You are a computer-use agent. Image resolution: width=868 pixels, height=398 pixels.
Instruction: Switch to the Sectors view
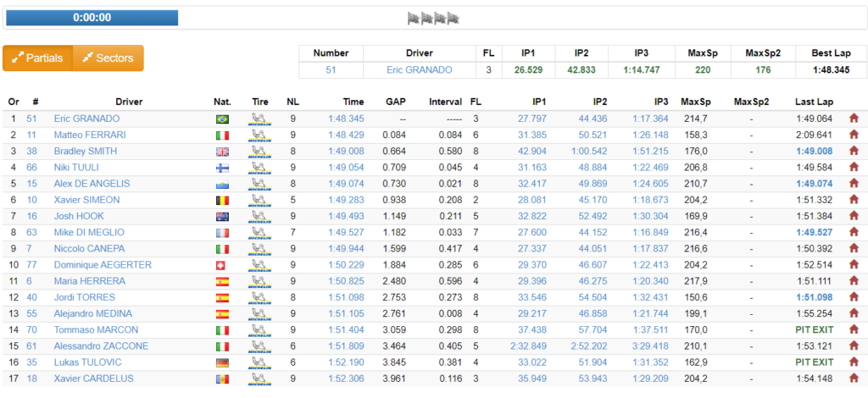[108, 58]
